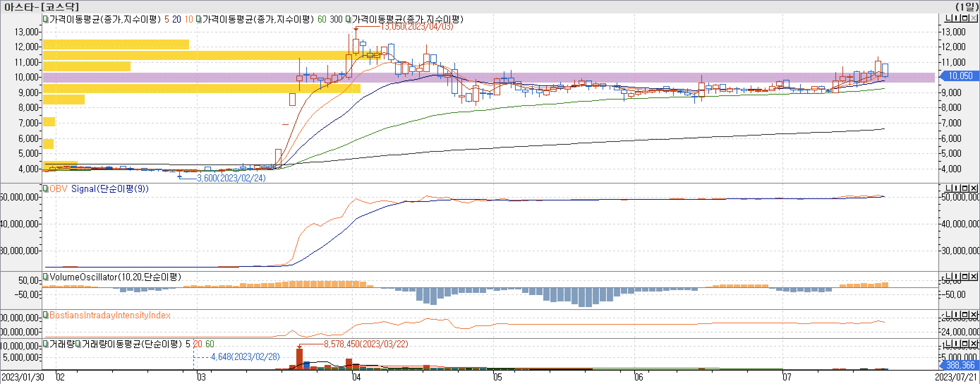Click the BostiansIntradayIntensityIndex indicator label
Image resolution: width=980 pixels, height=384 pixels.
110,315
